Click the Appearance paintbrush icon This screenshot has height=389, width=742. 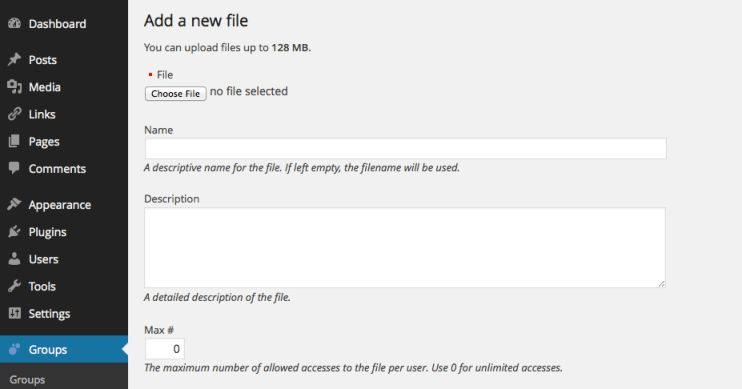click(x=15, y=204)
